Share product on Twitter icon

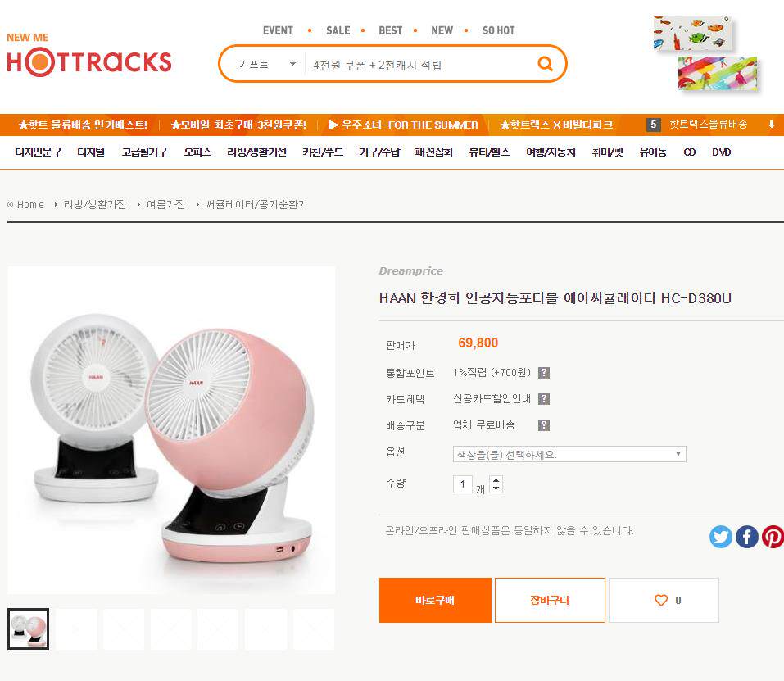(x=720, y=537)
